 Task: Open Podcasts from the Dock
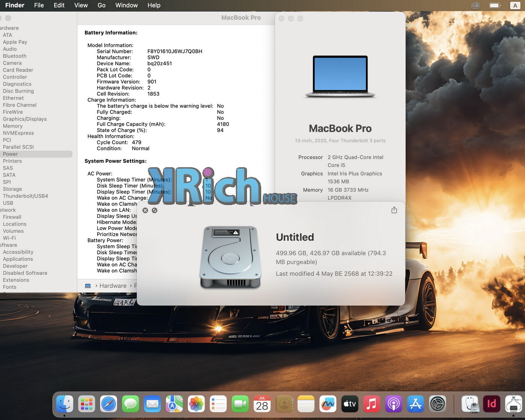pyautogui.click(x=394, y=404)
